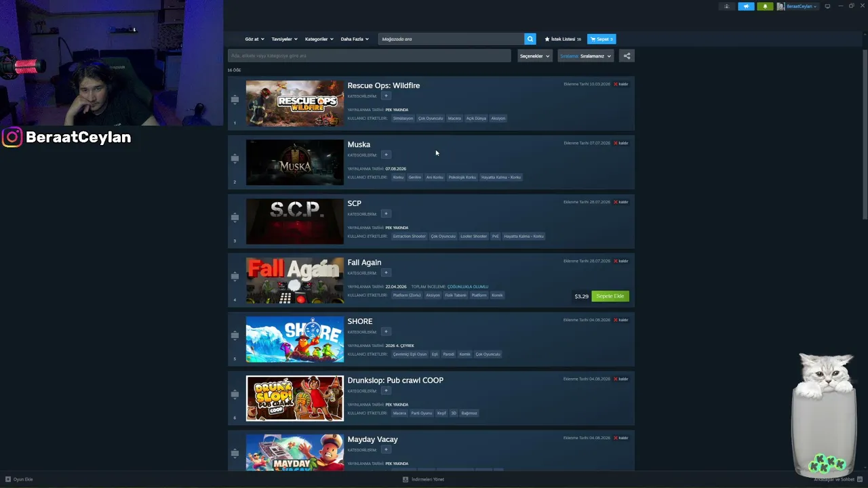The width and height of the screenshot is (868, 488).
Task: Select the Simülasyon tag on Rescue Ops
Action: [x=403, y=119]
